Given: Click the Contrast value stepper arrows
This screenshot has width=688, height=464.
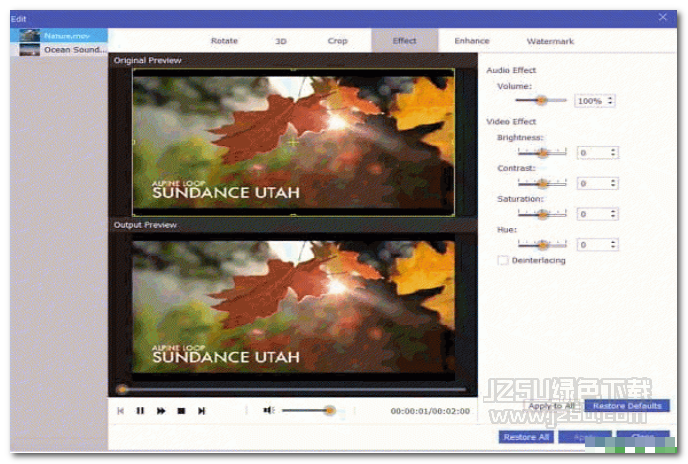Looking at the screenshot, I should click(613, 183).
